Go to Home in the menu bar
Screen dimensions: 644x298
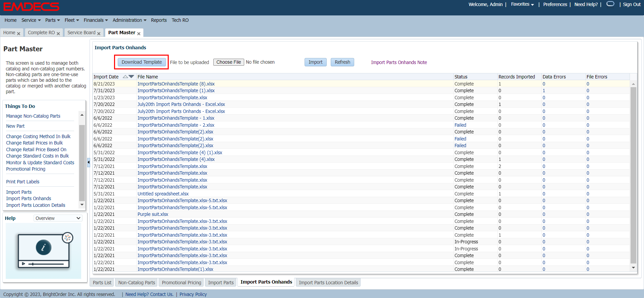(10, 20)
